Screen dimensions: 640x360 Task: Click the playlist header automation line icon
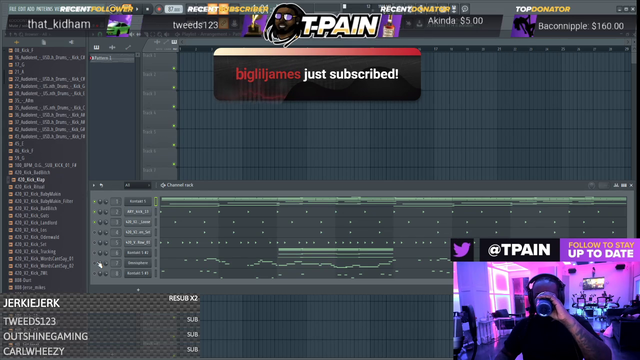point(166,42)
